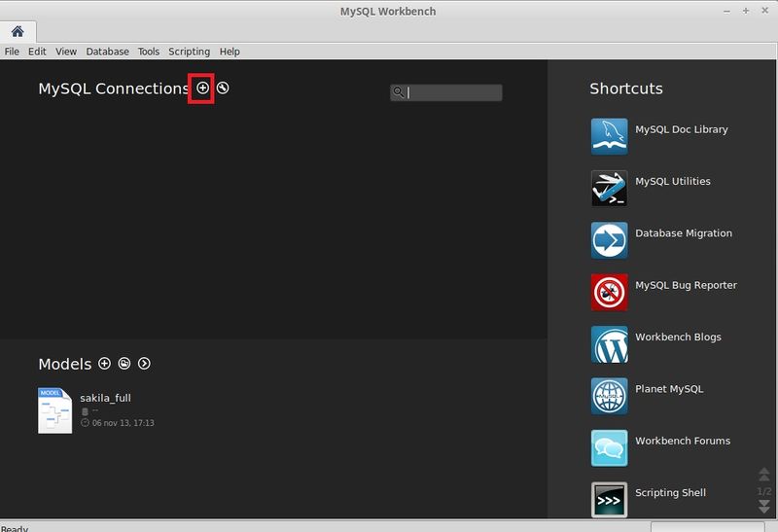Expand the Models arrow options icon
This screenshot has width=778, height=532.
coord(144,364)
